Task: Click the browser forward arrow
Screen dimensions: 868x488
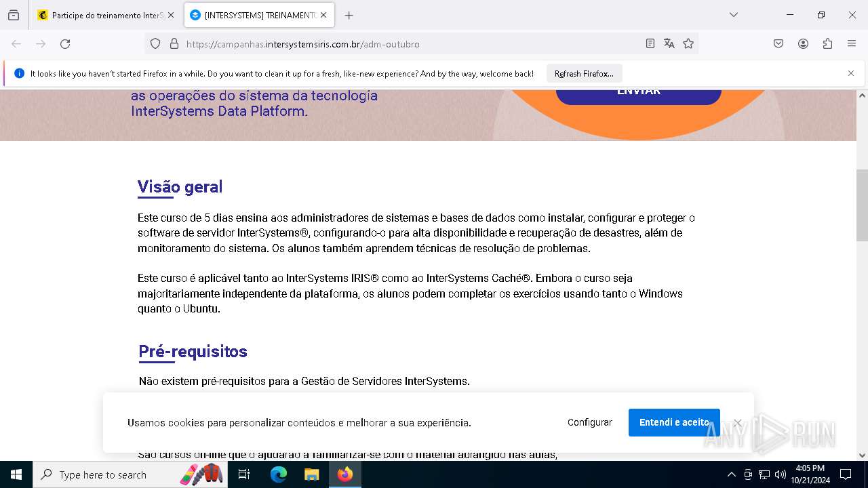Action: [41, 44]
